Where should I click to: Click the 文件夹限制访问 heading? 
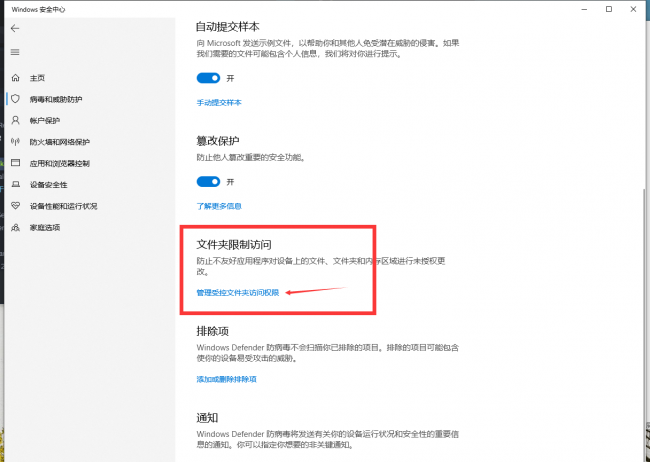pos(234,245)
